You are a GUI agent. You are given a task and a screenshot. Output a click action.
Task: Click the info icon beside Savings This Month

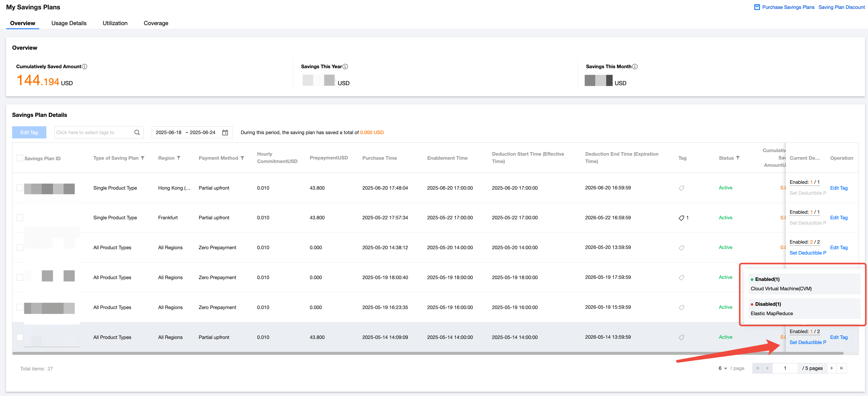point(635,66)
